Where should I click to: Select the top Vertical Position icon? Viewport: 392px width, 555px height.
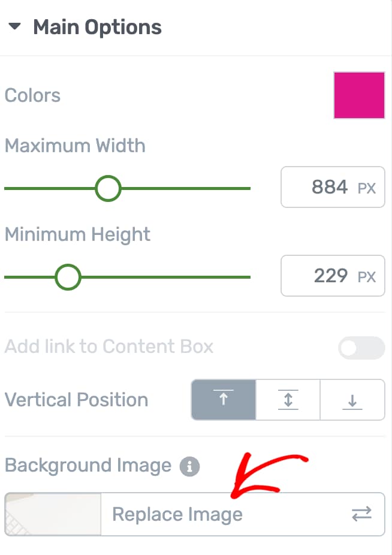[224, 400]
